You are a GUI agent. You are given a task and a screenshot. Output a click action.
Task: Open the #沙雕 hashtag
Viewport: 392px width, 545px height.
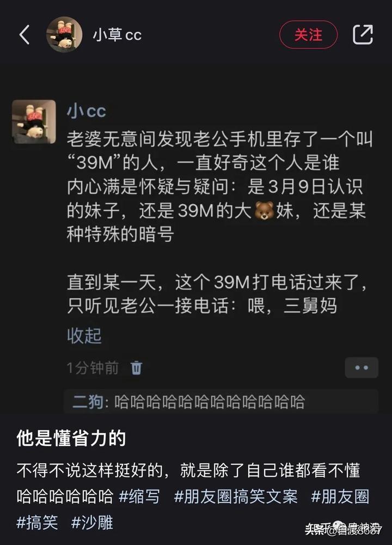point(92,523)
